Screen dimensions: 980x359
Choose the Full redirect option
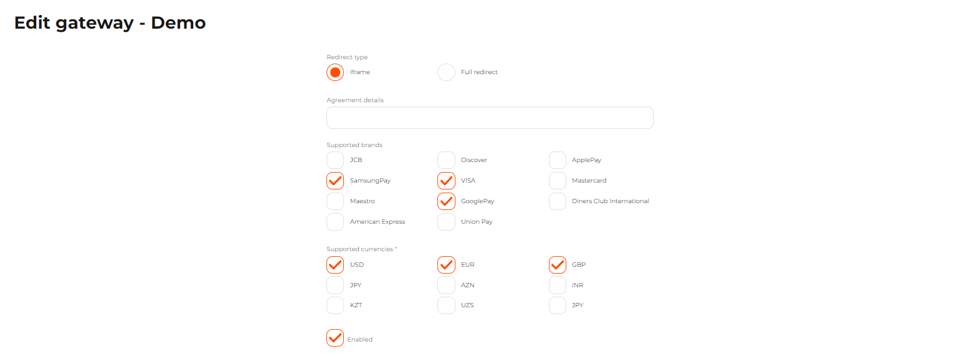click(x=446, y=72)
